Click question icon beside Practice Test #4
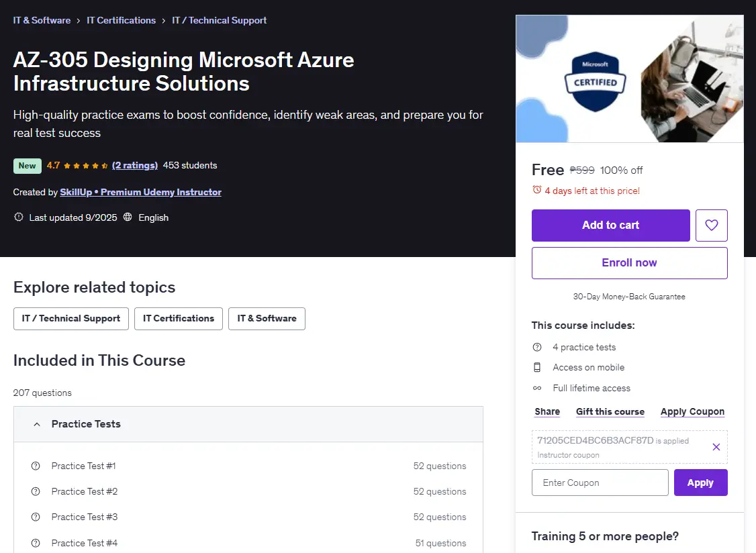 tap(36, 543)
